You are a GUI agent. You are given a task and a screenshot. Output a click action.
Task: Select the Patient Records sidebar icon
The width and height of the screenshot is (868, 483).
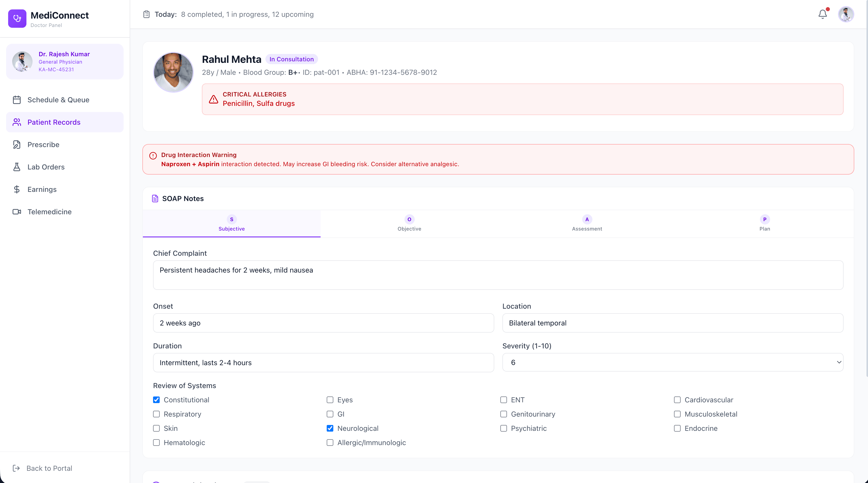[17, 122]
